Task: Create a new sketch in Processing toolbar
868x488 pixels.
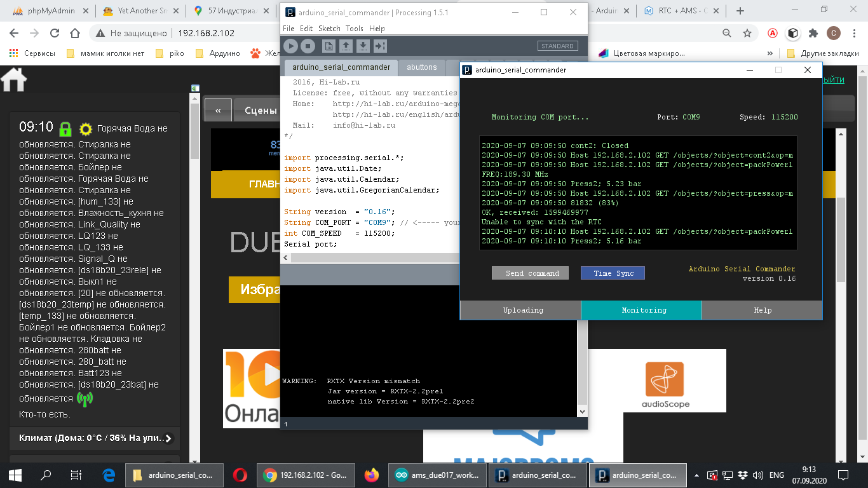Action: pos(329,46)
